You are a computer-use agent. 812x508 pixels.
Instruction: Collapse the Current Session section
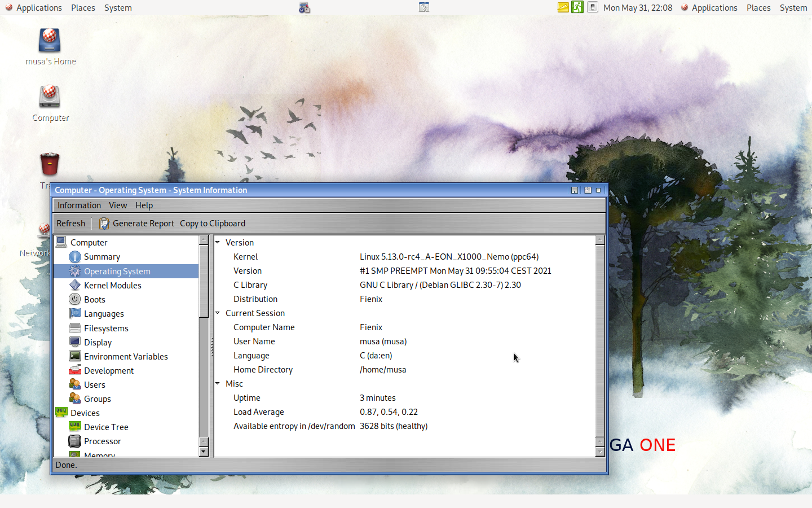click(218, 313)
